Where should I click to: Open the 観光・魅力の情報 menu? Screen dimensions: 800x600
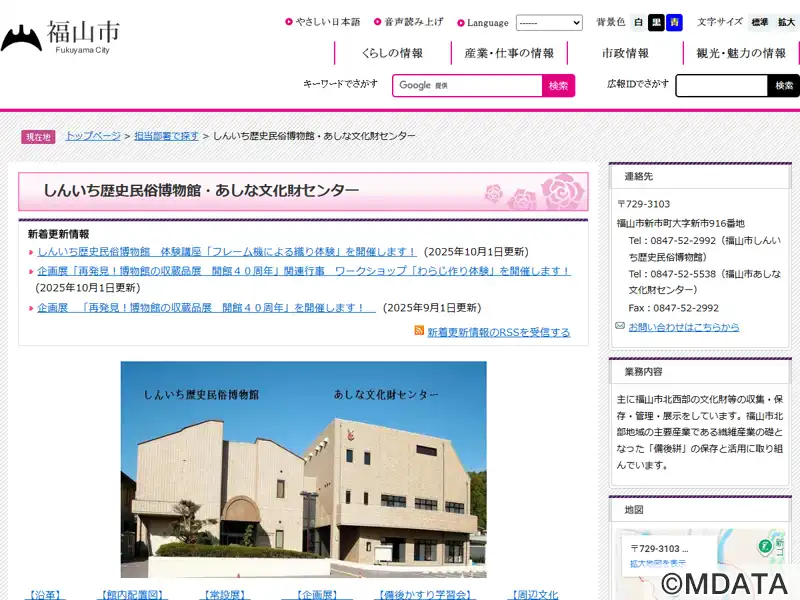741,53
